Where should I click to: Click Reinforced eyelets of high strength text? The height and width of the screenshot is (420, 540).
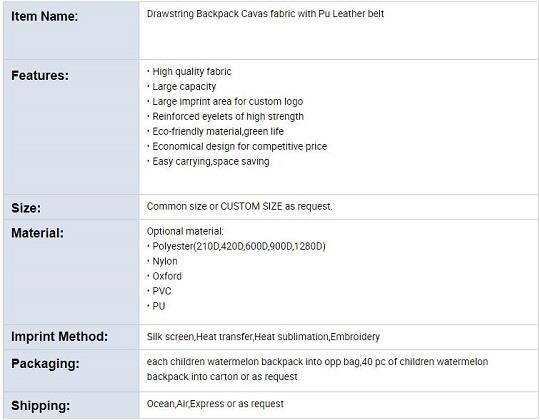coord(226,116)
